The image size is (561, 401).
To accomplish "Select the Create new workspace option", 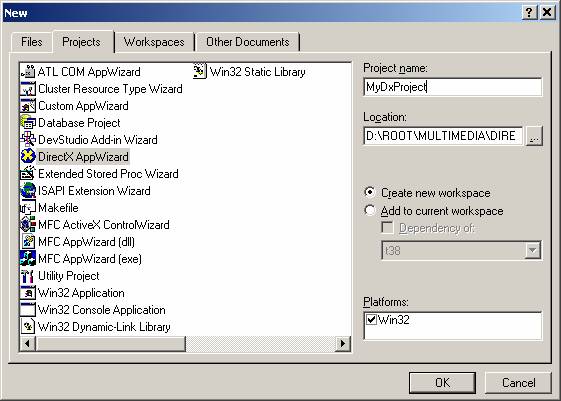I will (x=370, y=192).
